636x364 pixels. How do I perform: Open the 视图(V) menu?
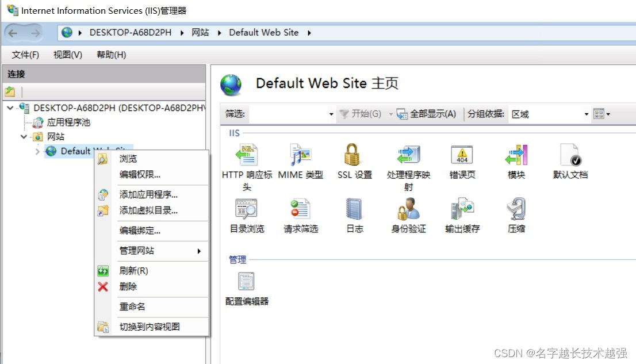click(68, 55)
